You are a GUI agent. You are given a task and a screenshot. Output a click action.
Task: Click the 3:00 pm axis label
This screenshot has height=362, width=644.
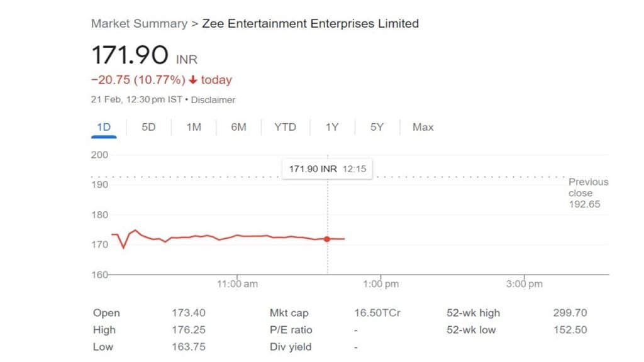(525, 284)
